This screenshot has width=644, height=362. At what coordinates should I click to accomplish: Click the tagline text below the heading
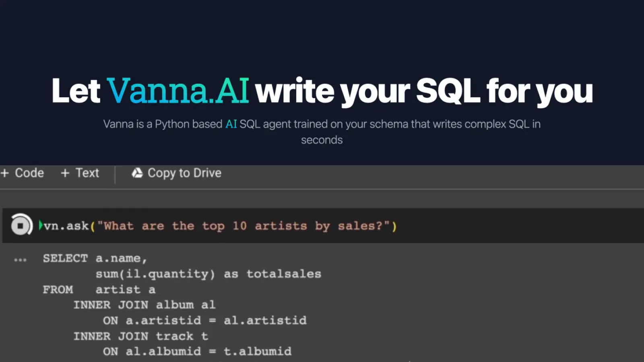[322, 132]
